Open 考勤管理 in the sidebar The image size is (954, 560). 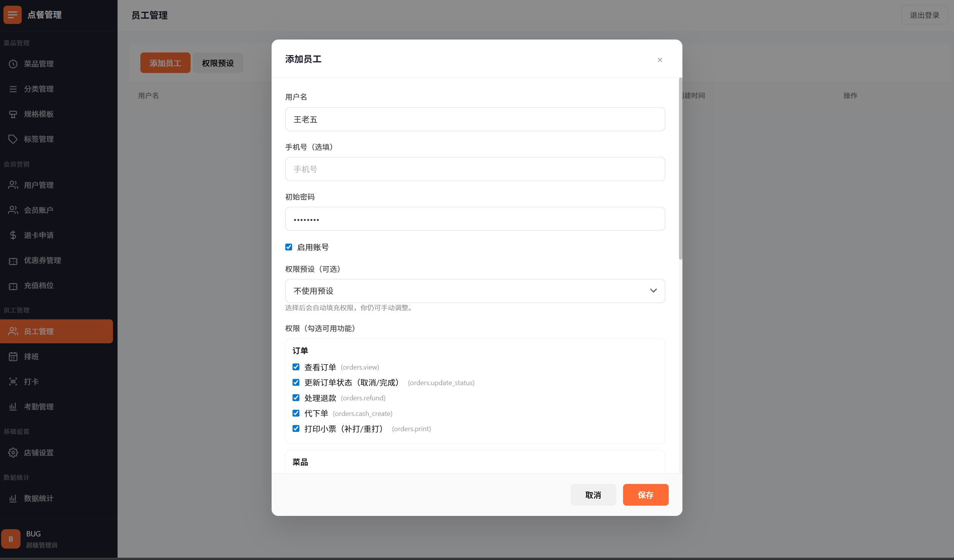(38, 407)
